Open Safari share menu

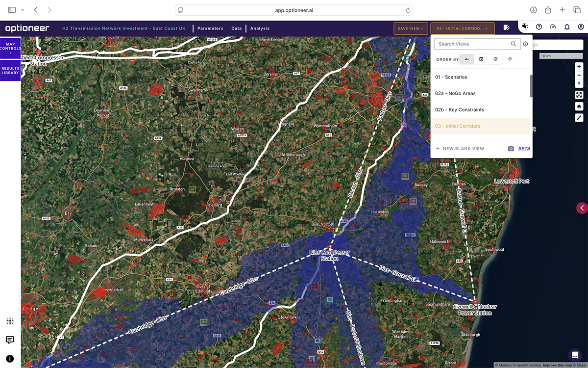click(x=548, y=10)
